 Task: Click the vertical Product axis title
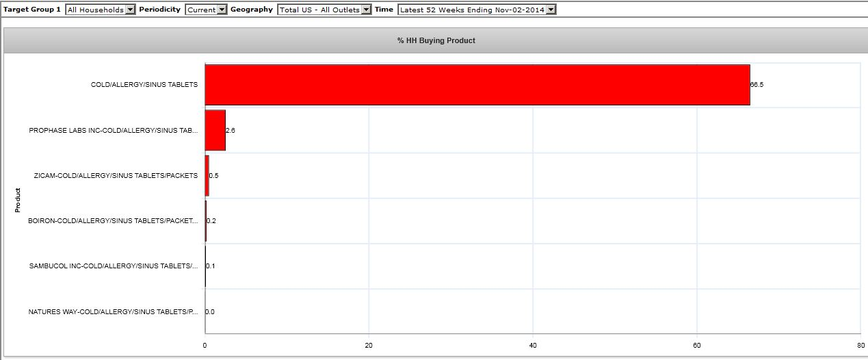18,200
